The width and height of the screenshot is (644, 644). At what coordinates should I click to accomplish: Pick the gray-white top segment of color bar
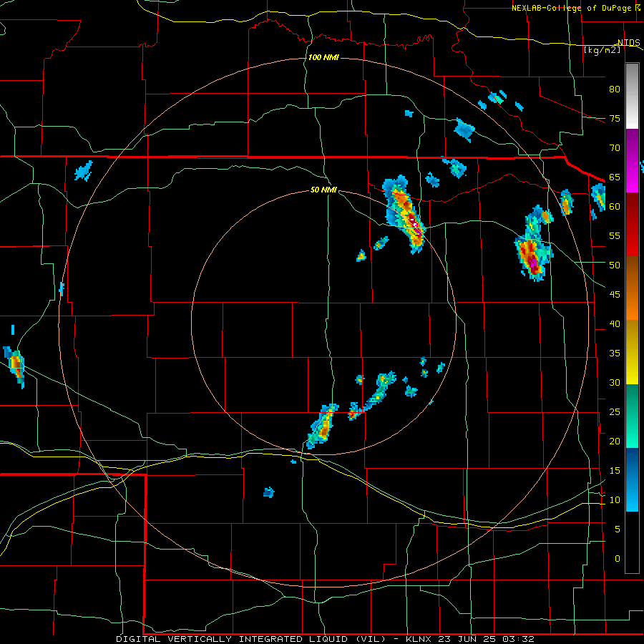[632, 96]
